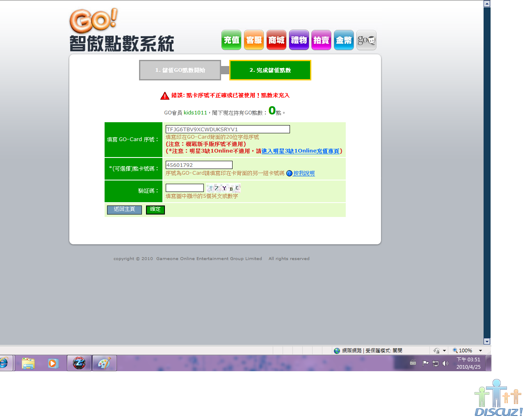Open the game app taskbar icon

tap(79, 363)
